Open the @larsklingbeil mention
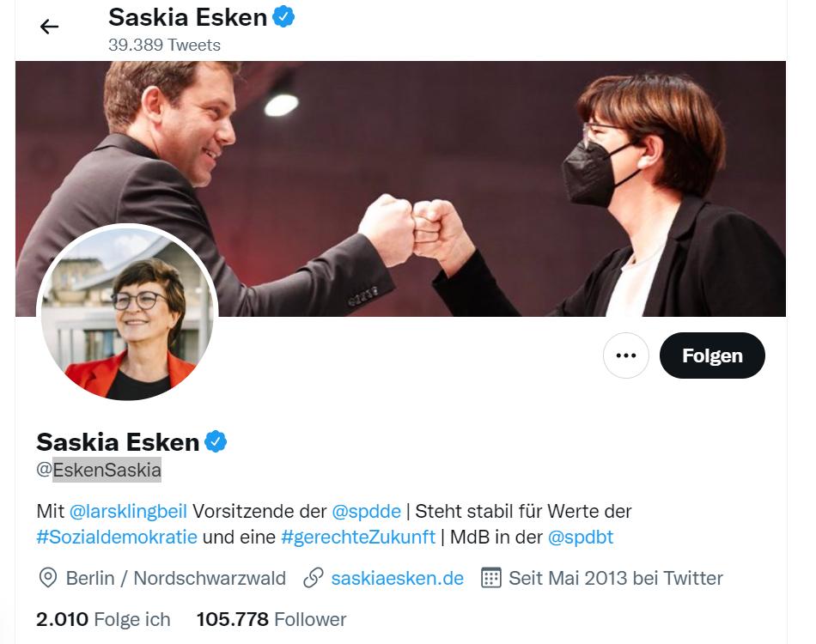The height and width of the screenshot is (644, 816). 128,511
